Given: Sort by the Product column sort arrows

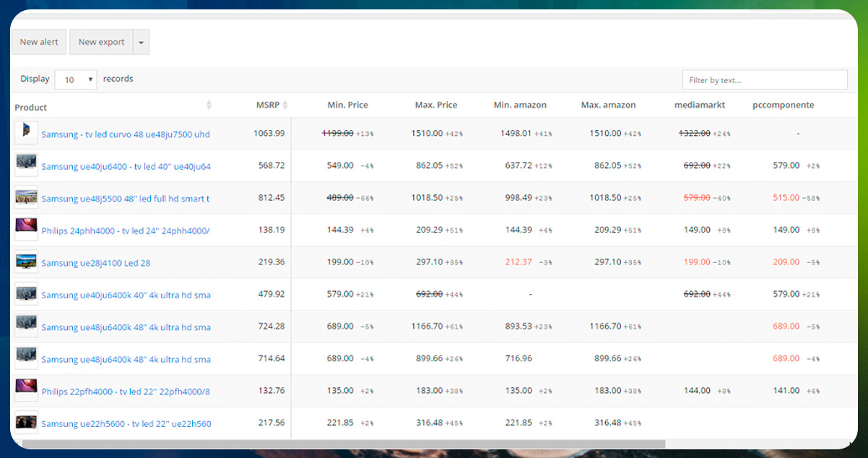Looking at the screenshot, I should (209, 105).
